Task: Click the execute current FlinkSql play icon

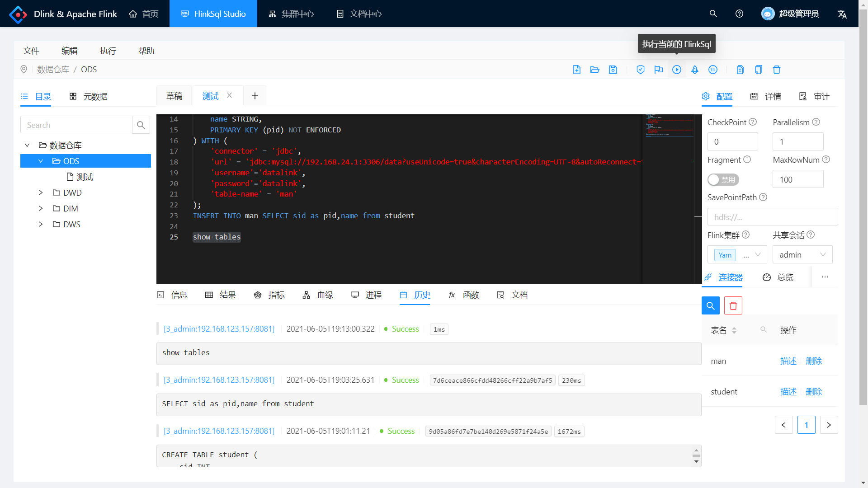Action: point(676,70)
